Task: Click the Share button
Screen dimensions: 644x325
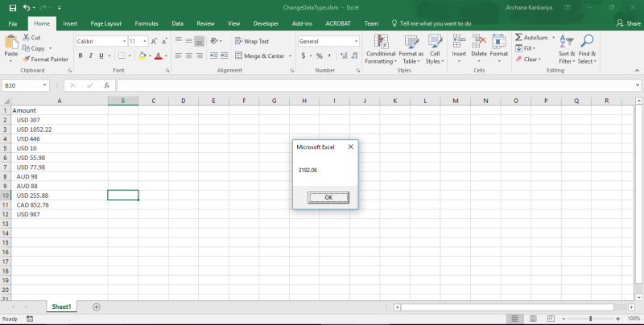Action: pos(629,24)
